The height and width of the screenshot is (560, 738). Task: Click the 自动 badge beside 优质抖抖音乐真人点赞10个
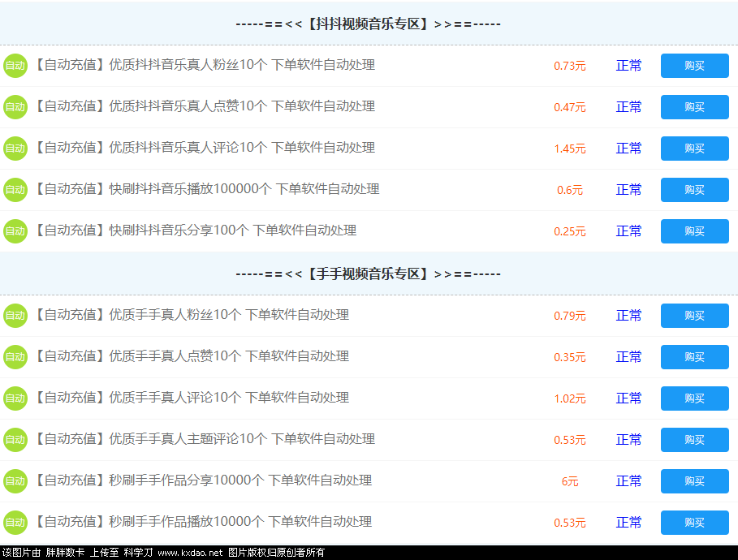tap(15, 107)
